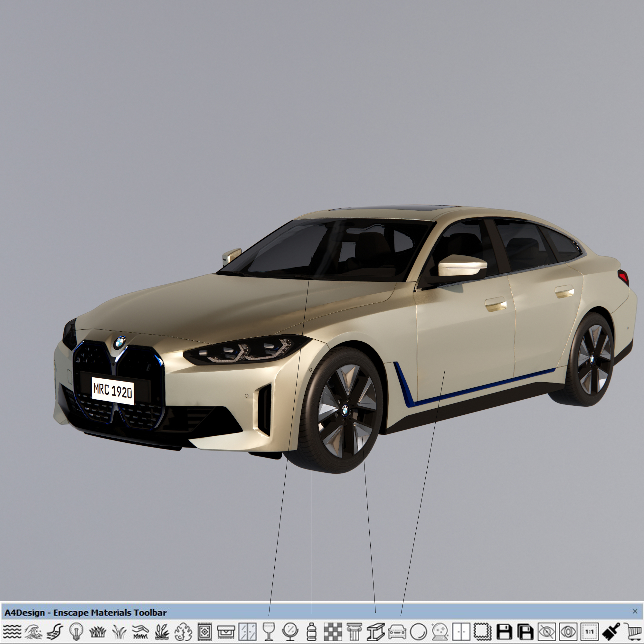Viewport: 644px width, 644px height.
Task: Click the light bulb emissive icon
Action: click(x=76, y=631)
